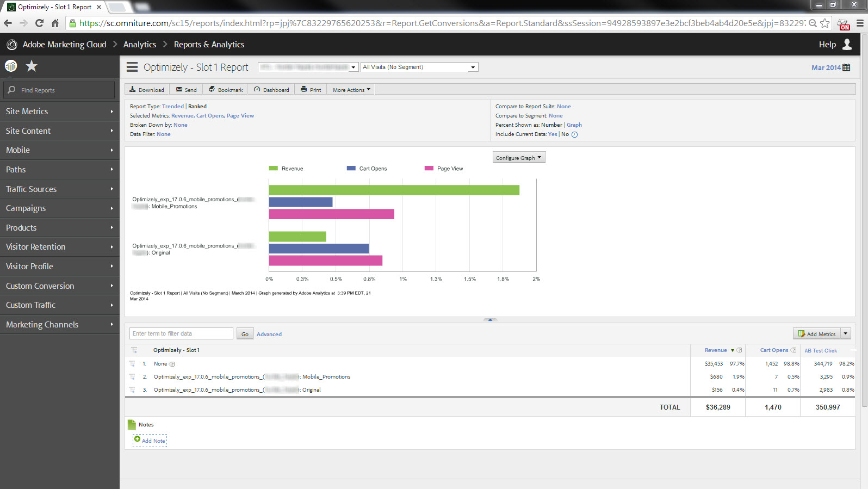868x489 pixels.
Task: Click the Adobe Marketing Cloud logo icon
Action: pyautogui.click(x=11, y=45)
